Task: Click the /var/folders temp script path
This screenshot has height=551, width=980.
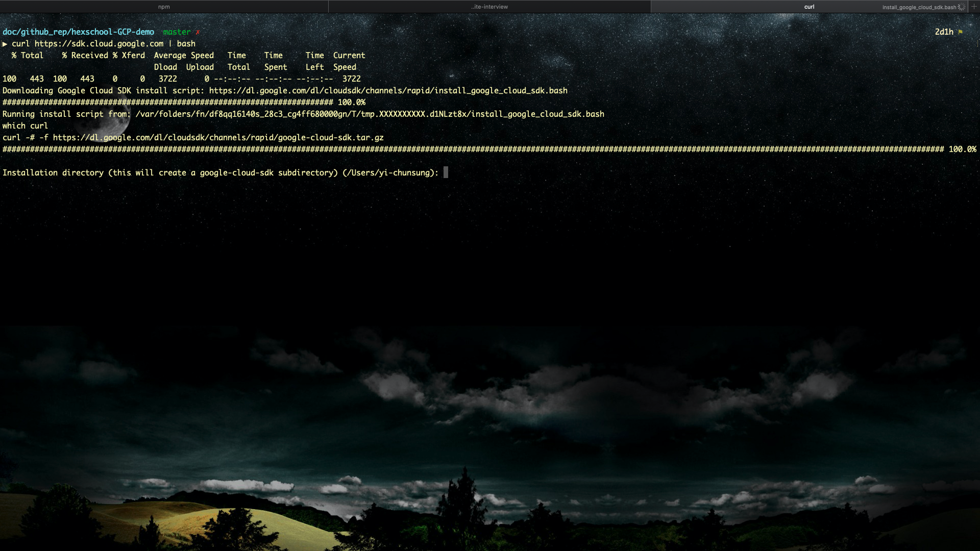Action: 370,114
